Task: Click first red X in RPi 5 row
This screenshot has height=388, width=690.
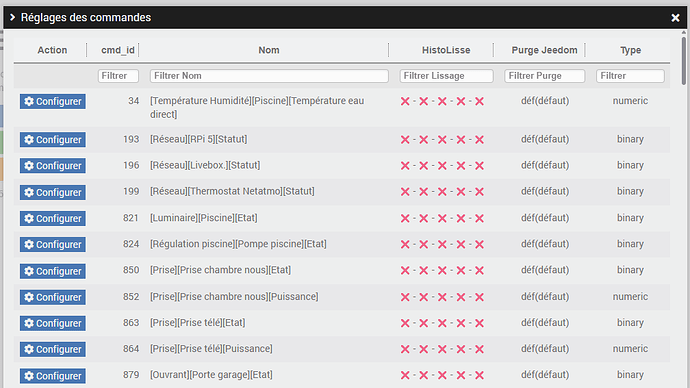Action: [x=405, y=140]
